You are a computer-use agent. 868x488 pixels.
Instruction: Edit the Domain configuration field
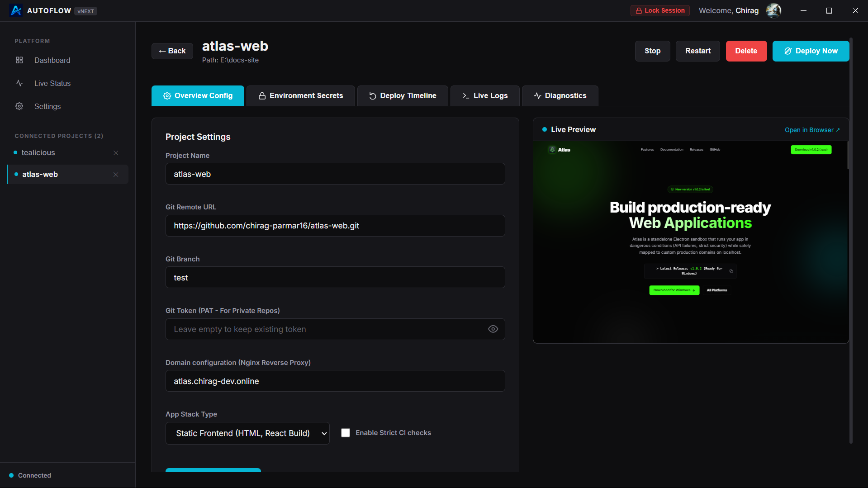[335, 381]
